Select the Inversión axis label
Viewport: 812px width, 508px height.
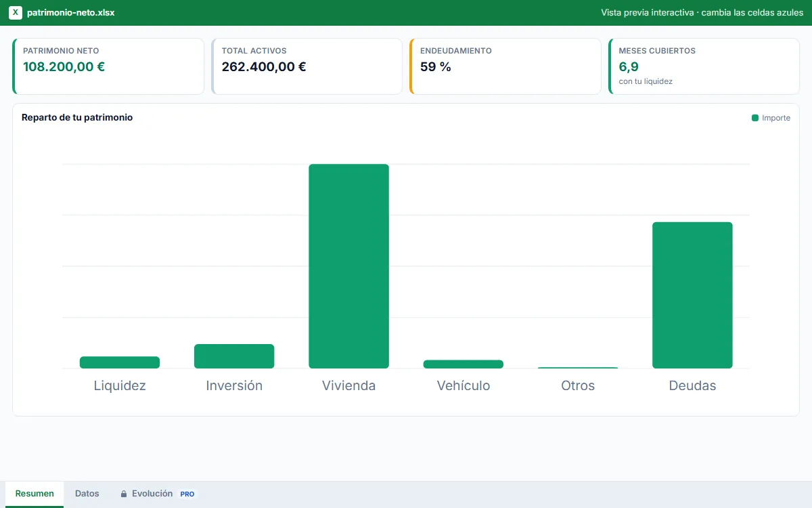click(x=234, y=385)
